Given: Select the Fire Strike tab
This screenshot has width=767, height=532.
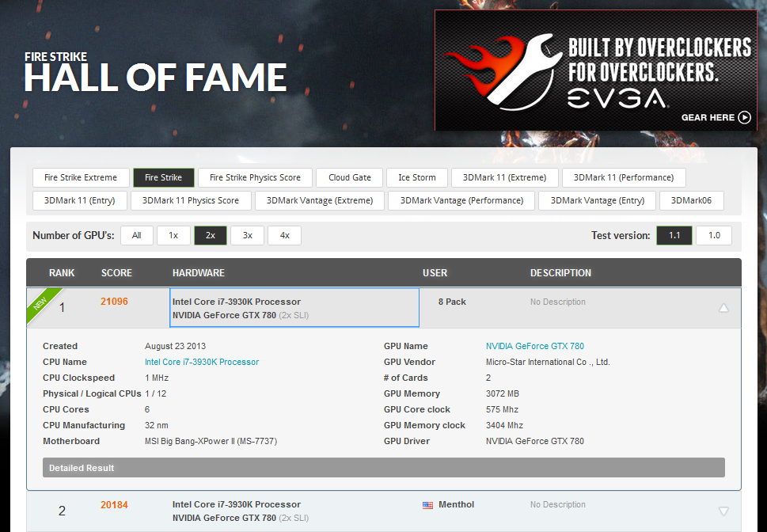Looking at the screenshot, I should tap(163, 177).
